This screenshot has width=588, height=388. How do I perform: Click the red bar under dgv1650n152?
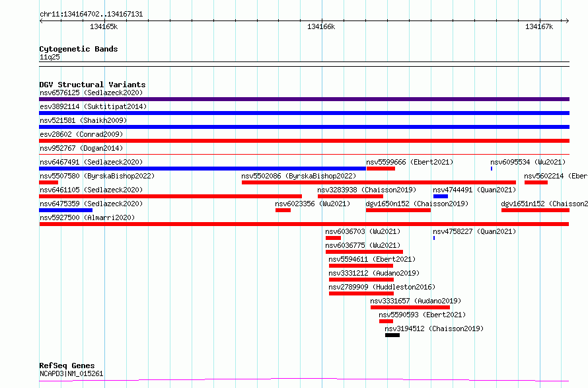[398, 210]
